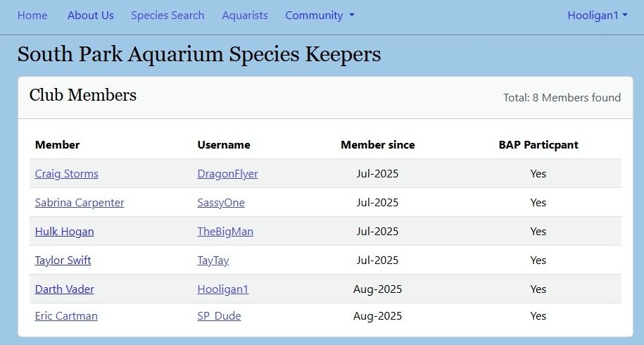
Task: Select Hulk Hogan from members list
Action: coord(65,231)
